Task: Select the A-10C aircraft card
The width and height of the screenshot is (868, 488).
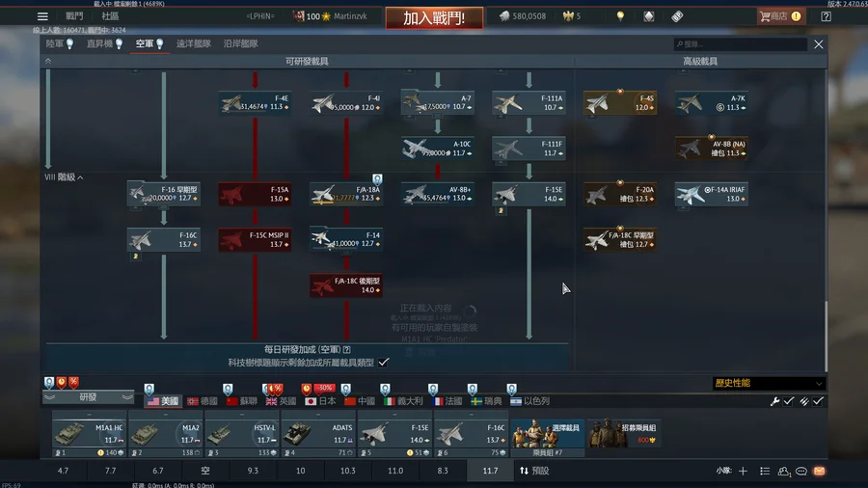Action: tap(437, 149)
